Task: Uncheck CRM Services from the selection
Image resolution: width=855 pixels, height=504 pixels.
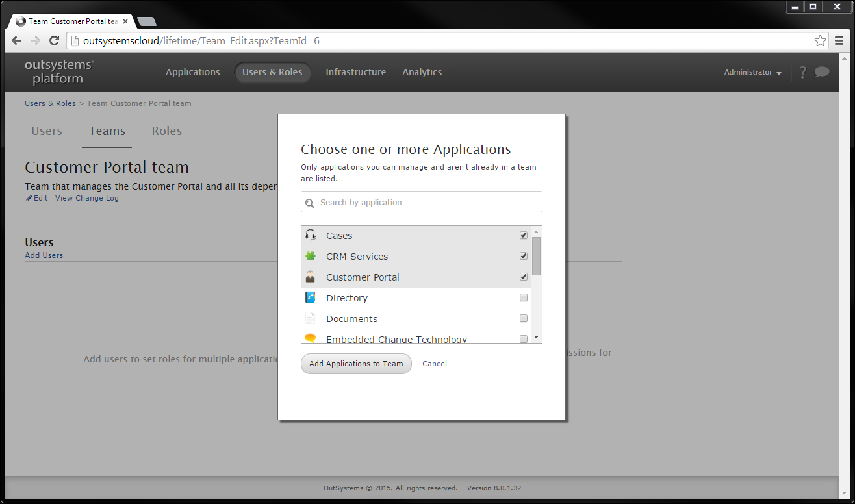Action: tap(523, 256)
